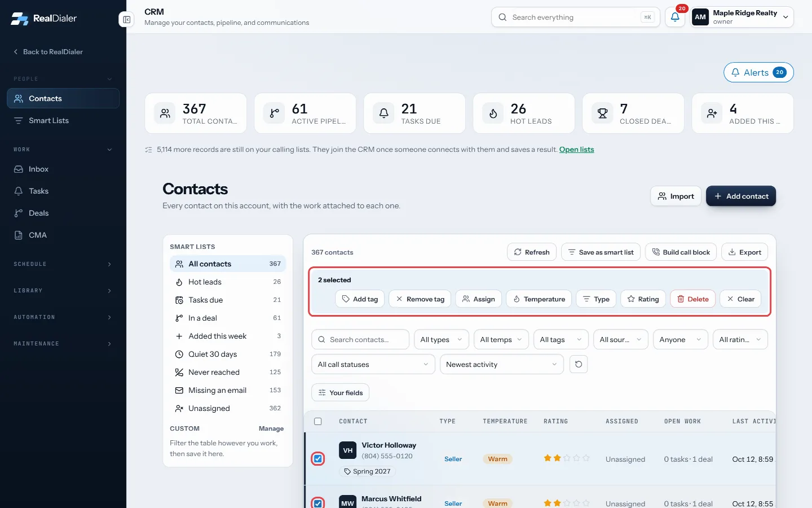Delete the selected contacts

click(x=693, y=299)
